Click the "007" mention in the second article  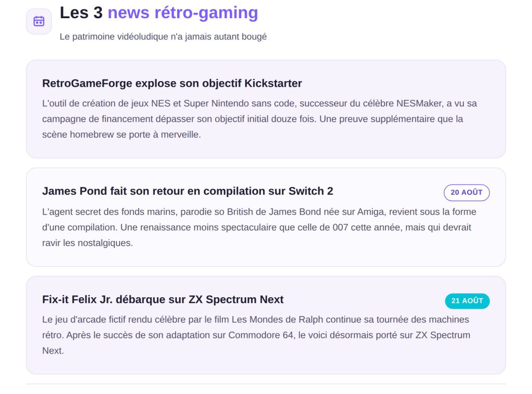(x=340, y=227)
